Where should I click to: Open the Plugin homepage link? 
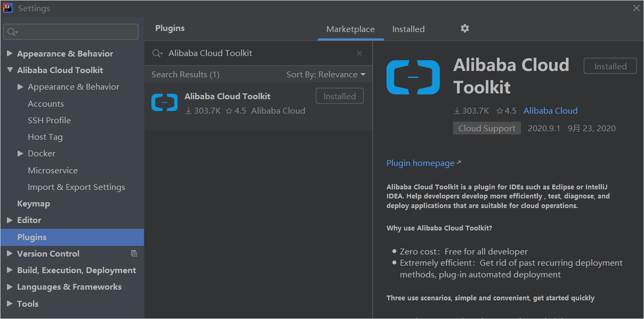420,163
